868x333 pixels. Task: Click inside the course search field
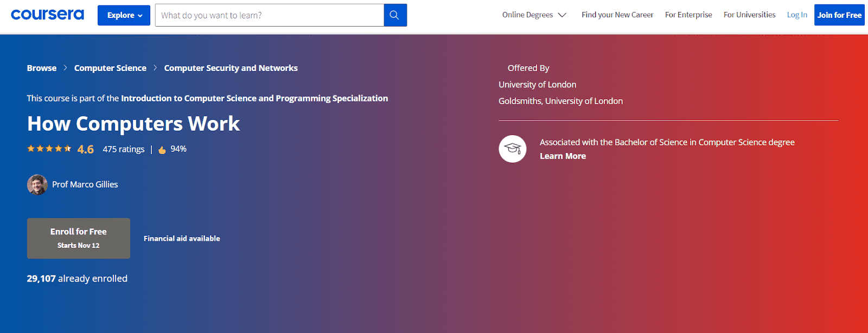point(269,15)
